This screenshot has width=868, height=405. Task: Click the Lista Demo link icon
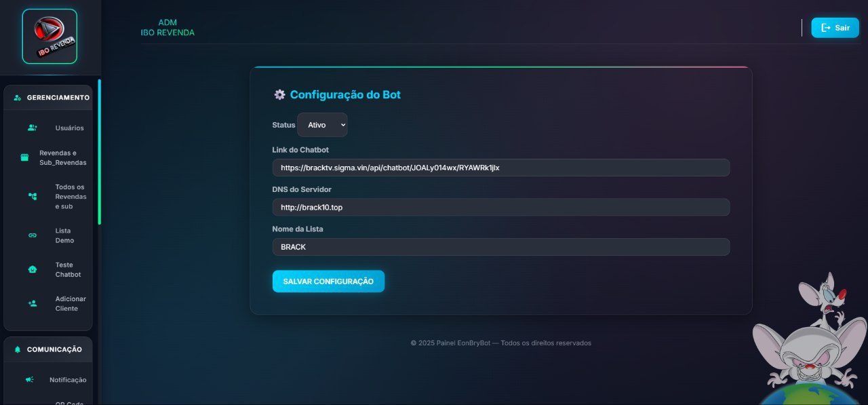pos(33,235)
